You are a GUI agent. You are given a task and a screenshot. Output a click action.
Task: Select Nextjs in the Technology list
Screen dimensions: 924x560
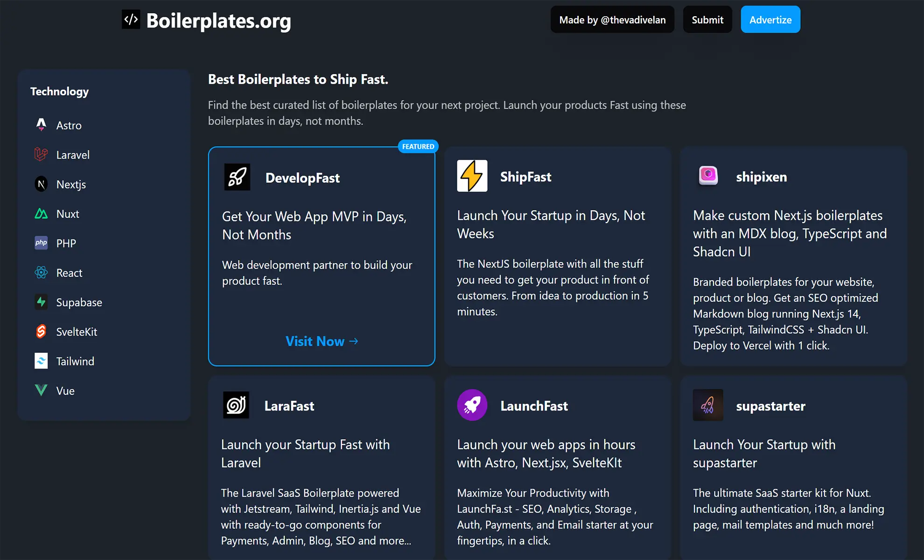pos(71,184)
